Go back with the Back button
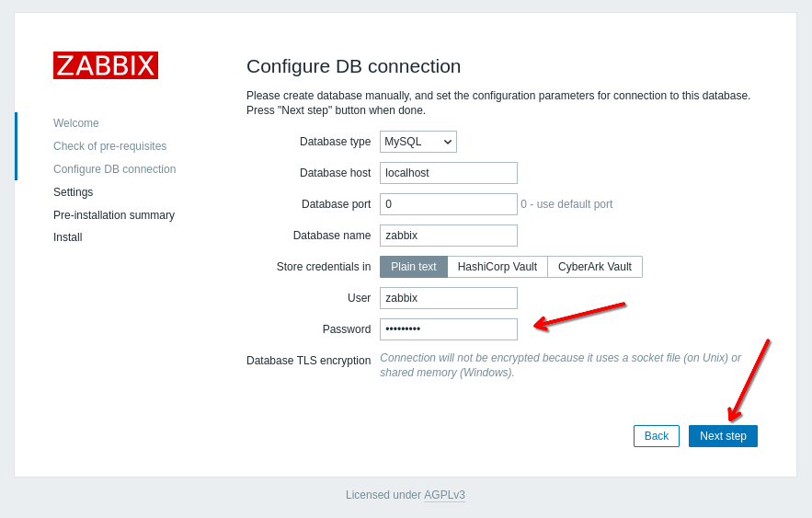This screenshot has height=518, width=812. point(656,436)
